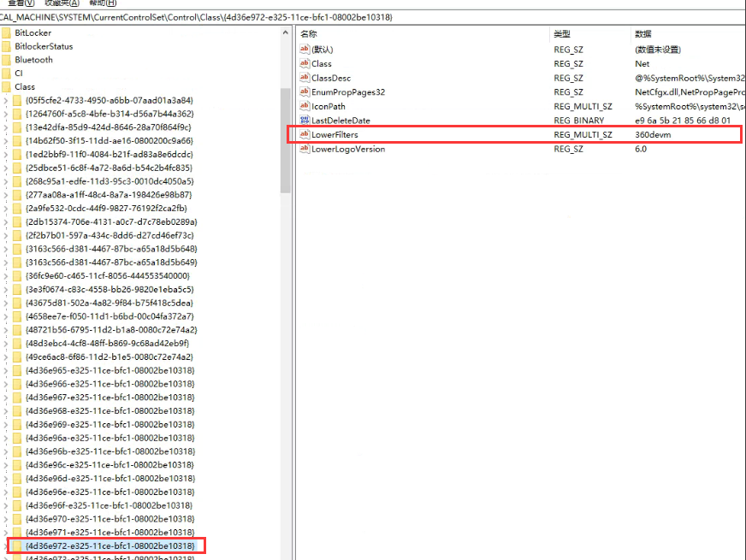Click the LowerLogoVersion value icon
746x560 pixels.
[304, 149]
